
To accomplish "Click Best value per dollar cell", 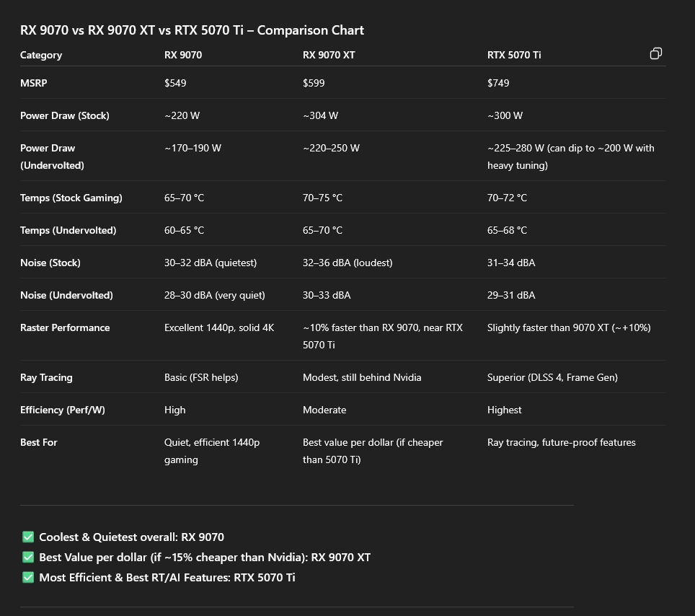I will coord(373,451).
